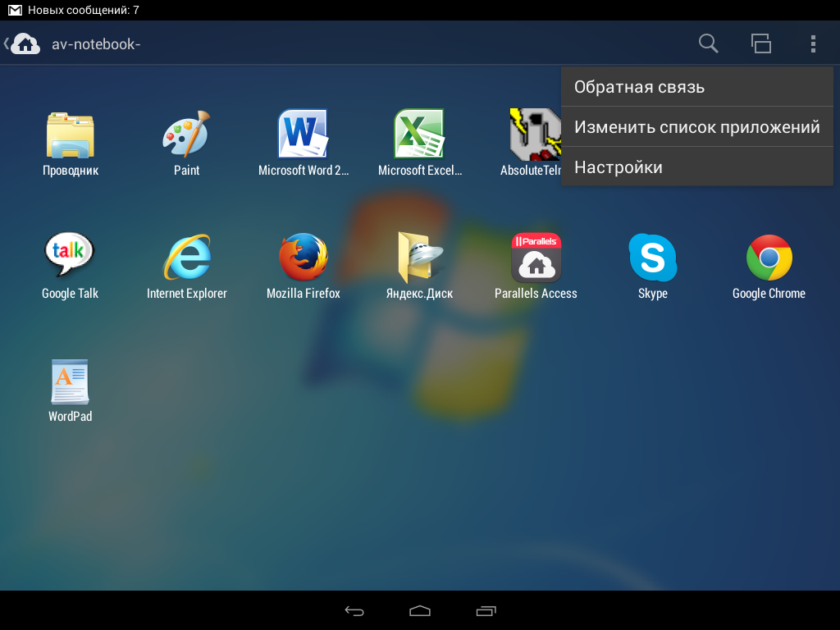840x630 pixels.
Task: Tap the av-notebook- title text
Action: point(96,44)
